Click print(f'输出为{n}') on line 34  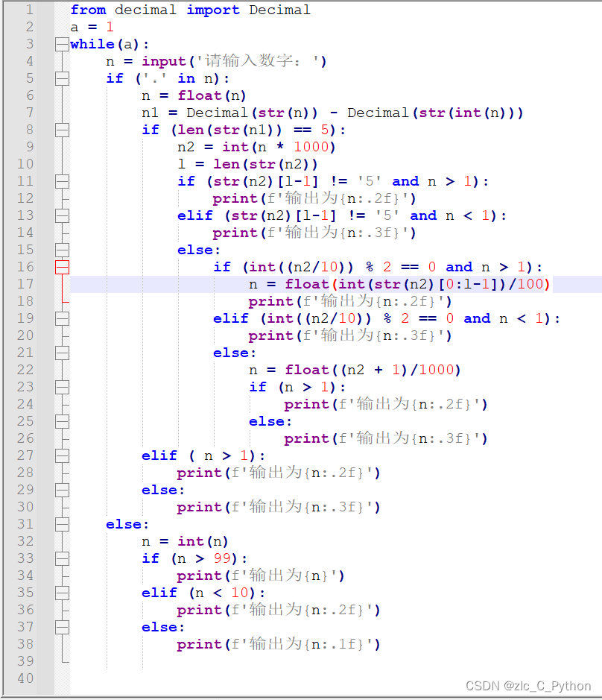(x=261, y=576)
